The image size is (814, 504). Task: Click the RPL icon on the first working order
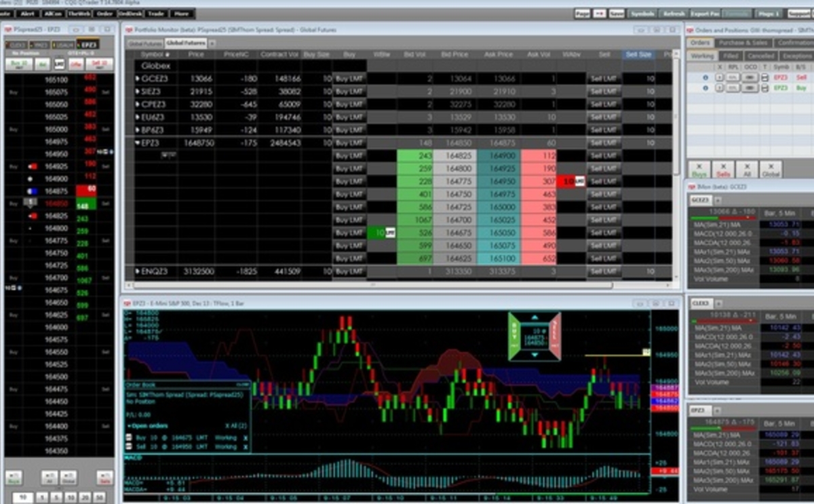click(x=733, y=77)
